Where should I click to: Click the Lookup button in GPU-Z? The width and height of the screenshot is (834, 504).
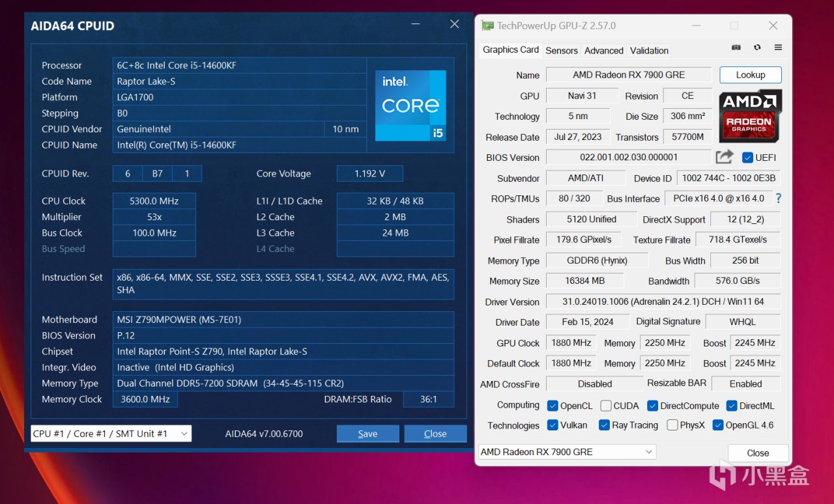[751, 75]
